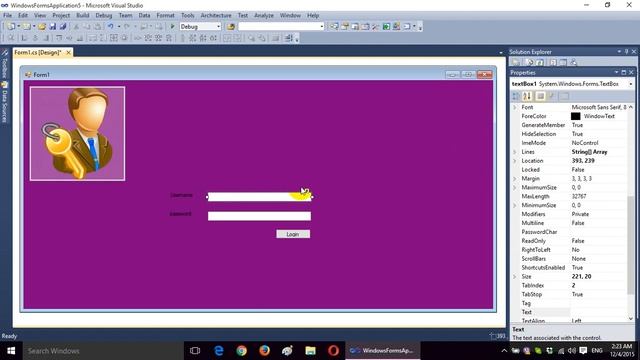
Task: Expand the Margin property
Action: pos(515,179)
